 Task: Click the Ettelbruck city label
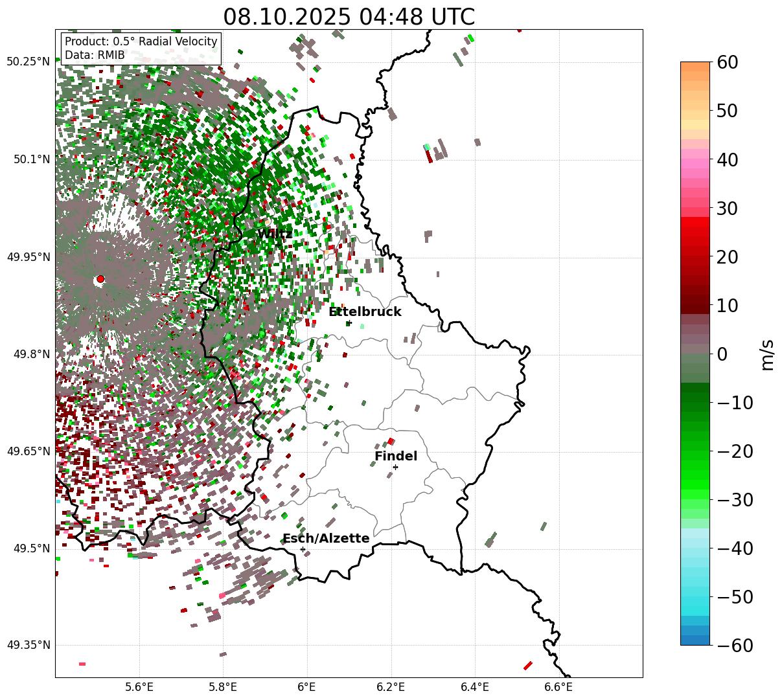click(365, 311)
